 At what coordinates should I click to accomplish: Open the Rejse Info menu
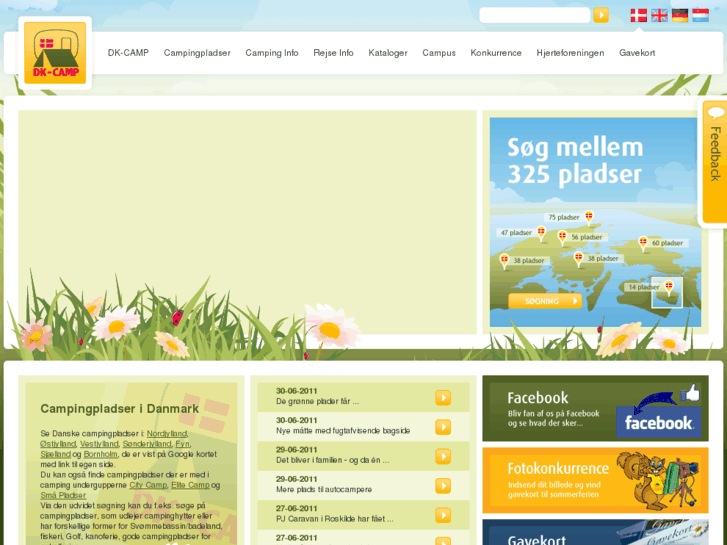[333, 53]
